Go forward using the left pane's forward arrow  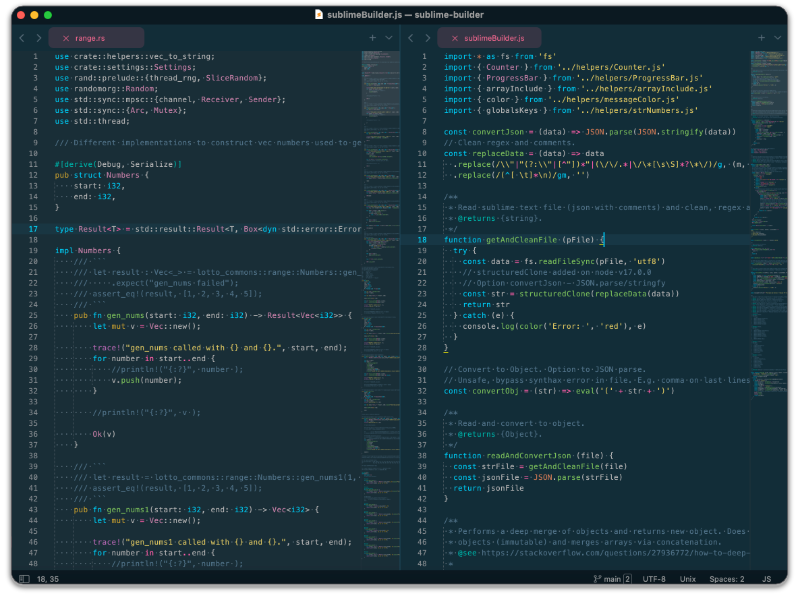(39, 38)
